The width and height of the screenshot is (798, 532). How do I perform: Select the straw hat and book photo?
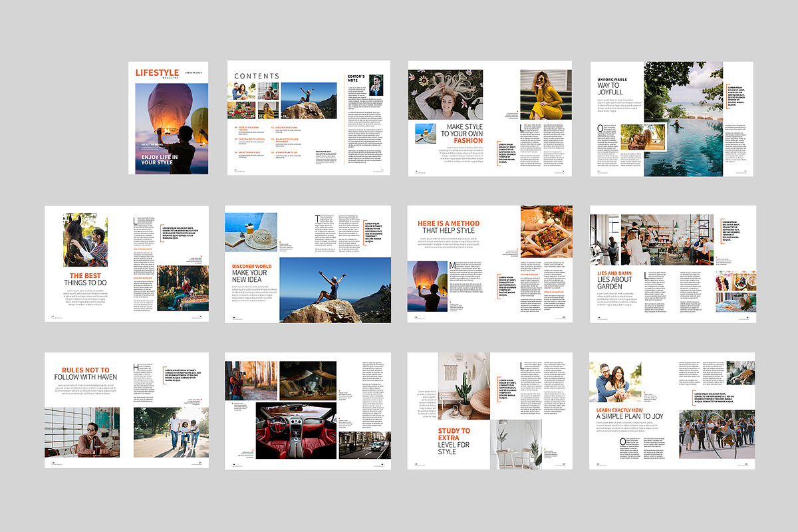[x=251, y=232]
